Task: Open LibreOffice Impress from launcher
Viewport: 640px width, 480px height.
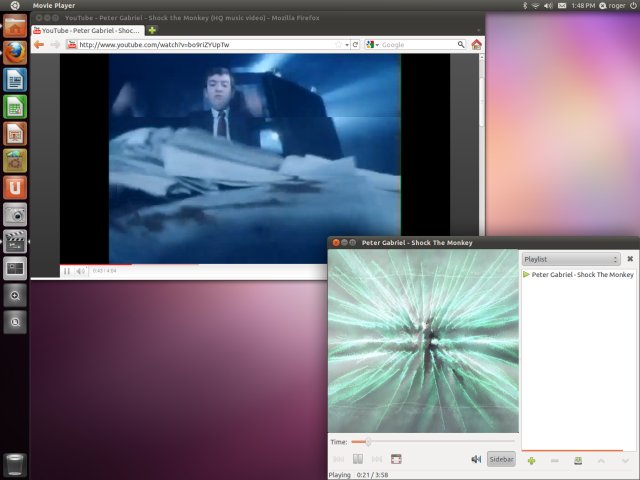Action: 15,133
